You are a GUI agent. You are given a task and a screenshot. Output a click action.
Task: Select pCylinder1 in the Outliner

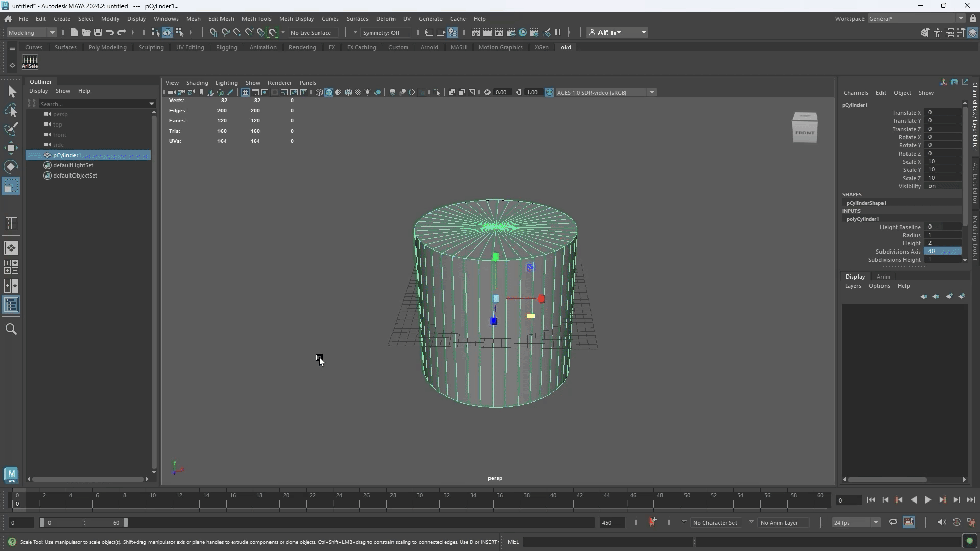click(x=67, y=155)
